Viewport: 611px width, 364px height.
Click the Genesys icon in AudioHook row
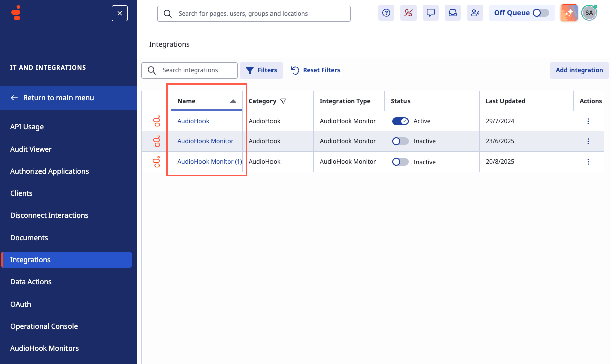pyautogui.click(x=157, y=121)
